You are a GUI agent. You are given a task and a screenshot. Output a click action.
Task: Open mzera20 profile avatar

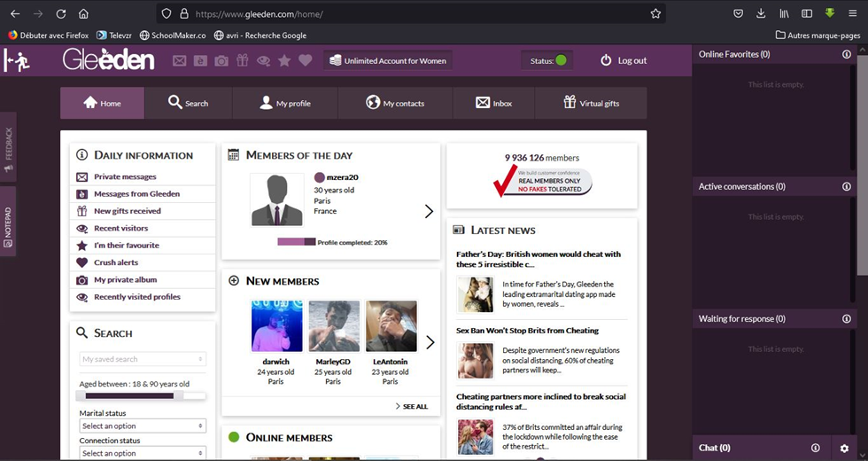coord(276,199)
